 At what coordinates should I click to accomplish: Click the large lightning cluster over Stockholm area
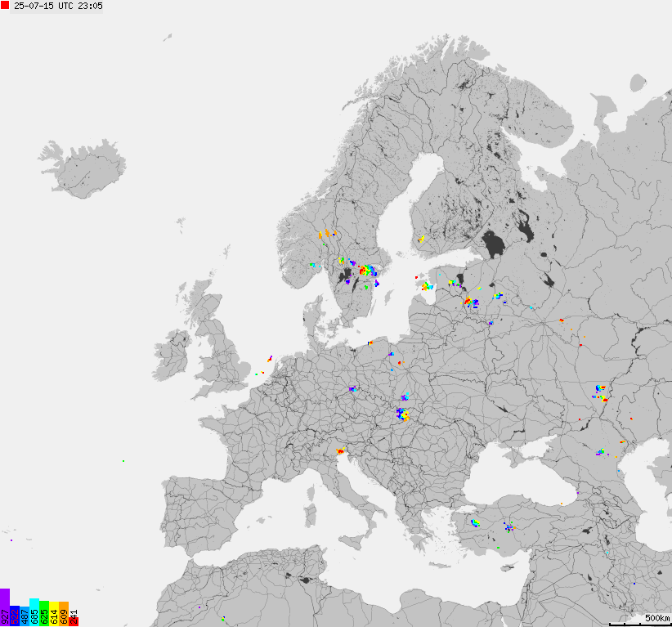368,271
